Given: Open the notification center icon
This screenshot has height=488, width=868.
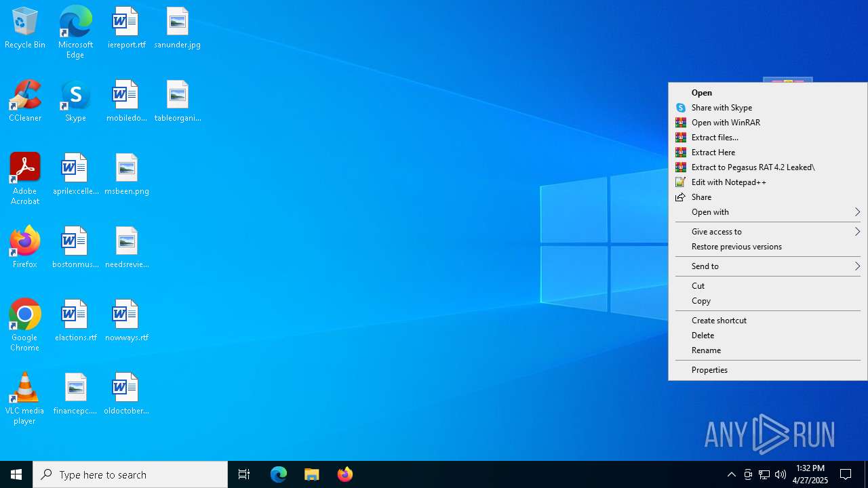Looking at the screenshot, I should click(846, 474).
